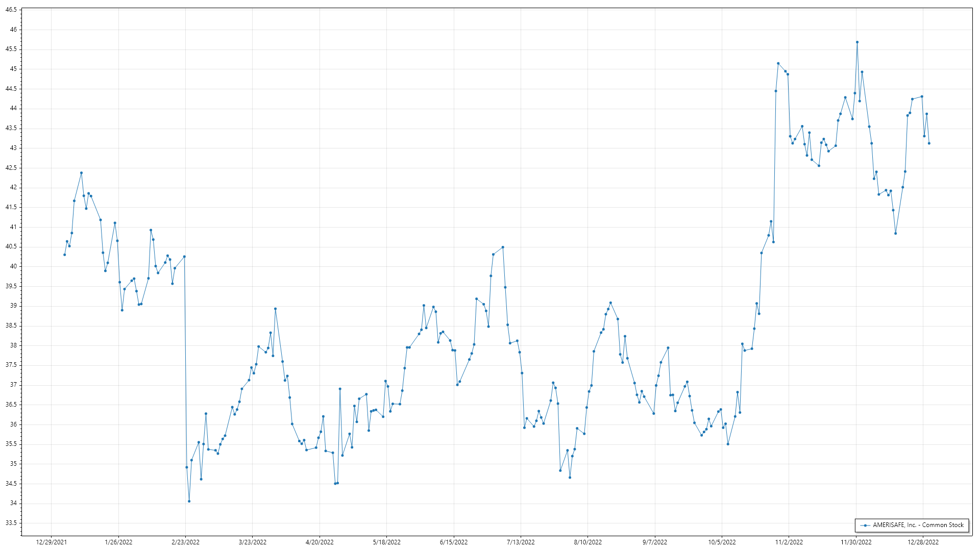Click the lowest data point near 34
Image resolution: width=980 pixels, height=551 pixels.
[x=189, y=501]
